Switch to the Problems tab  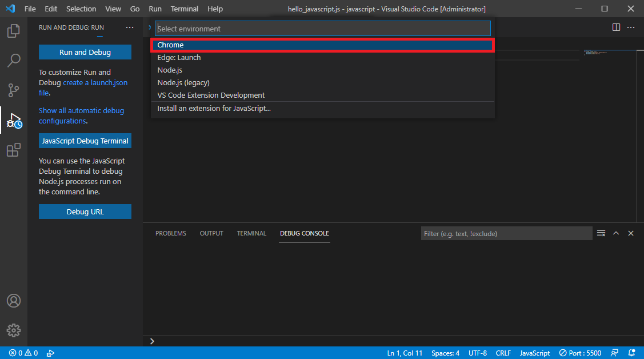coord(170,233)
